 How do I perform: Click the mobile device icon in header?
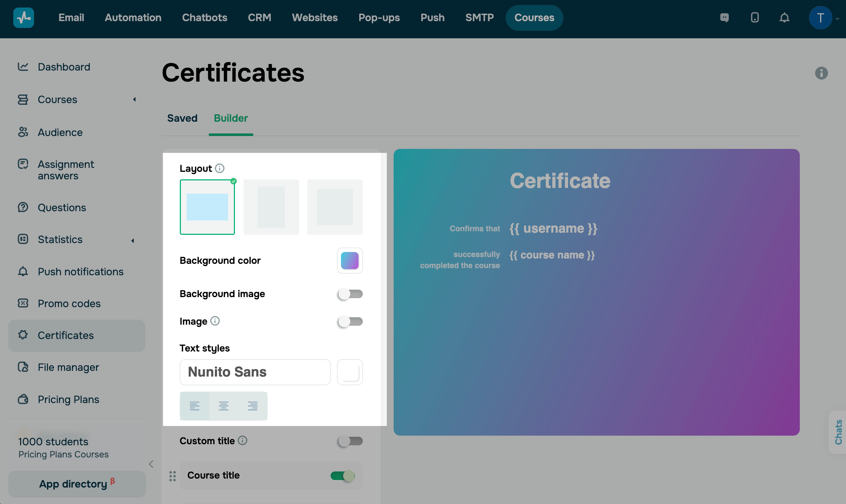pyautogui.click(x=755, y=18)
